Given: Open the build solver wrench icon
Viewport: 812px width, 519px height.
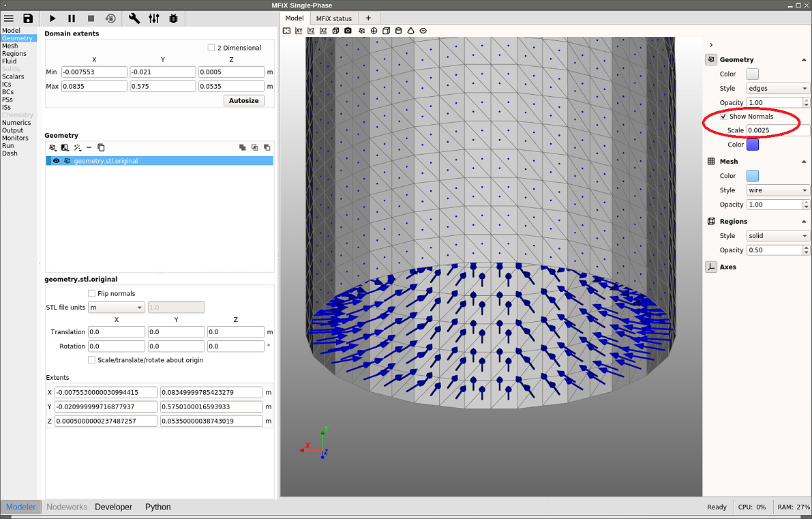Looking at the screenshot, I should click(x=134, y=18).
